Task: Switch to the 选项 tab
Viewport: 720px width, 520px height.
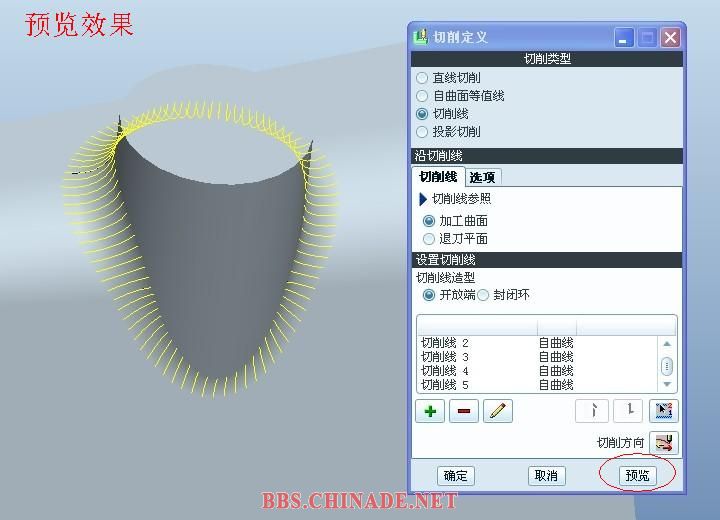Action: 482,177
